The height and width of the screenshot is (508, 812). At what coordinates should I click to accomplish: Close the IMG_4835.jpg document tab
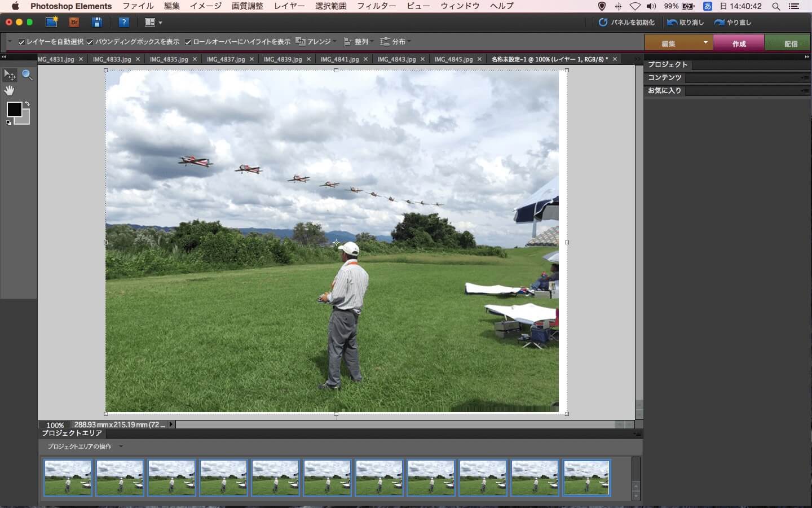(195, 59)
